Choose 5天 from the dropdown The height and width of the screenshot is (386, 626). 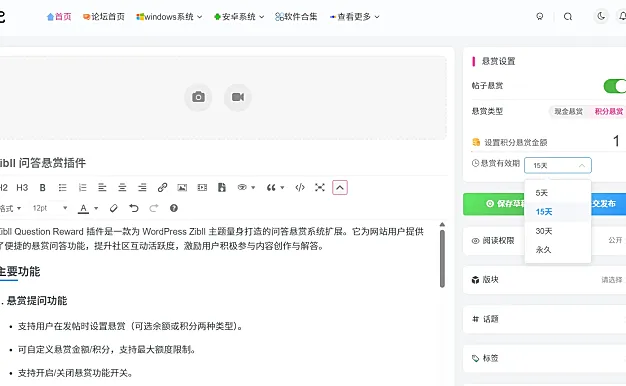tap(558, 193)
